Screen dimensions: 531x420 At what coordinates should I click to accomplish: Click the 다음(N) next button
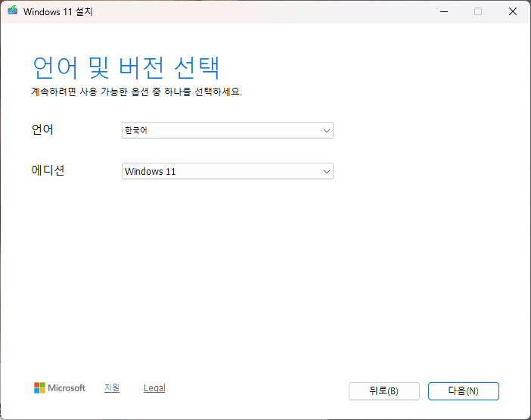pyautogui.click(x=463, y=391)
